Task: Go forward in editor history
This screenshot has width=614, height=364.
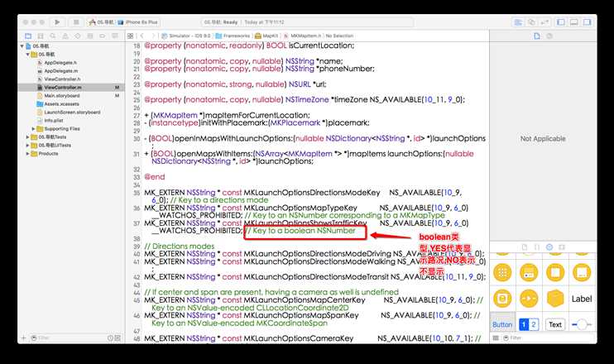Action: click(x=153, y=36)
